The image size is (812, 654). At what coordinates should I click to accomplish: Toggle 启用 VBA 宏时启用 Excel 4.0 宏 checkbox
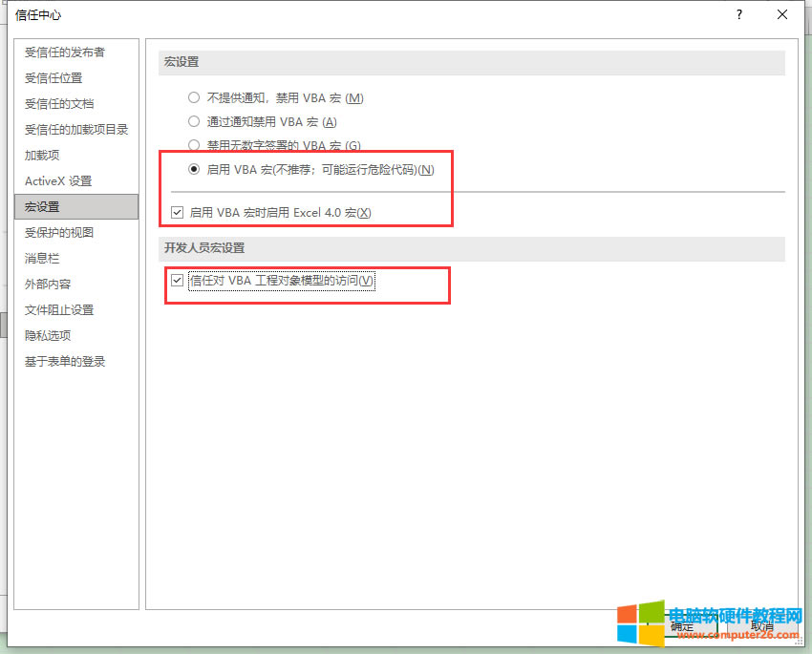pyautogui.click(x=177, y=212)
